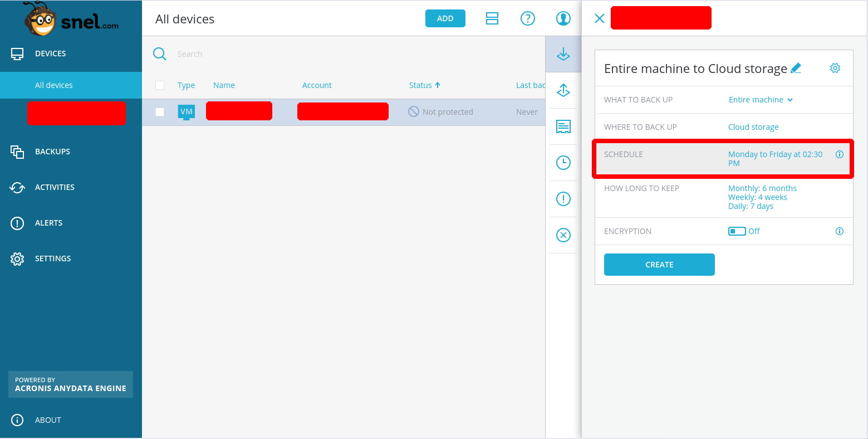Image resolution: width=868 pixels, height=439 pixels.
Task: Open the help question mark icon
Action: pos(527,18)
